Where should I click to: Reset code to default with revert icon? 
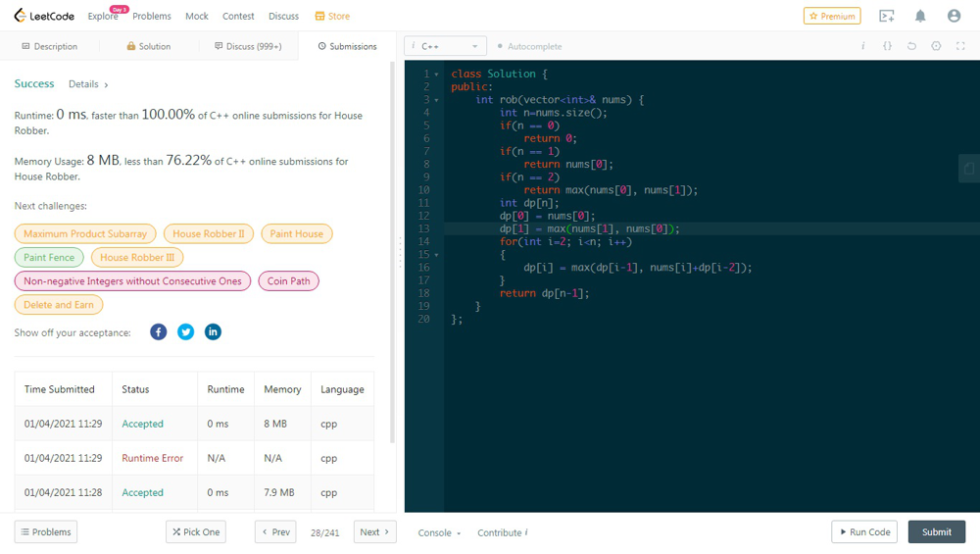tap(911, 46)
